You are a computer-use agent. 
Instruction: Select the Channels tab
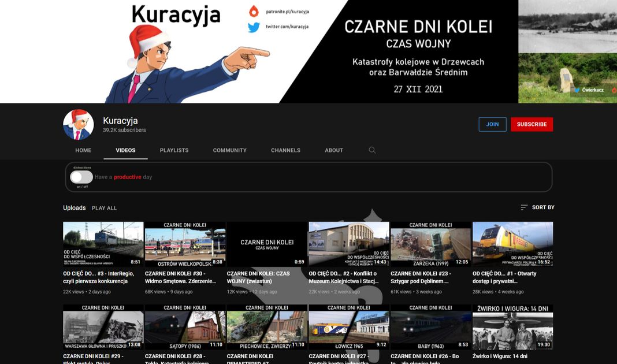click(x=285, y=150)
